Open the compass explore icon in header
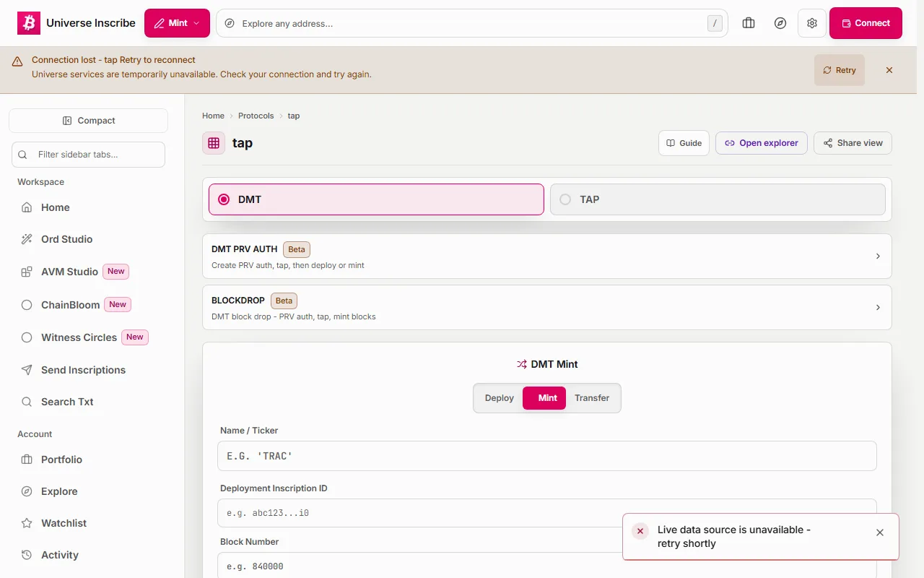This screenshot has height=578, width=924. pos(780,23)
